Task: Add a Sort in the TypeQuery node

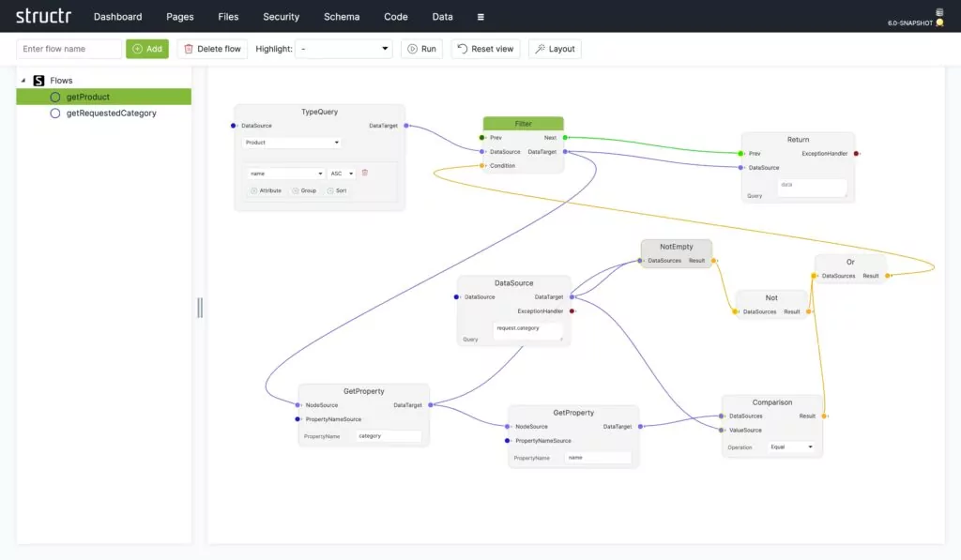Action: (x=337, y=190)
